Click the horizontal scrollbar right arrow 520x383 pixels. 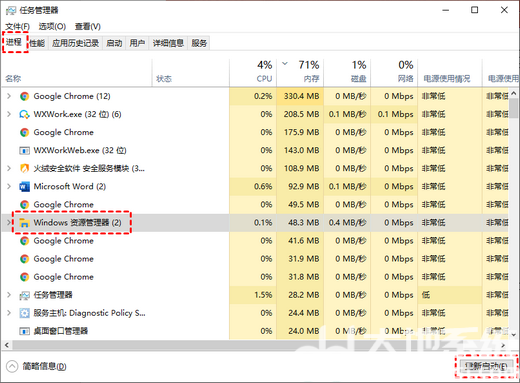point(503,345)
